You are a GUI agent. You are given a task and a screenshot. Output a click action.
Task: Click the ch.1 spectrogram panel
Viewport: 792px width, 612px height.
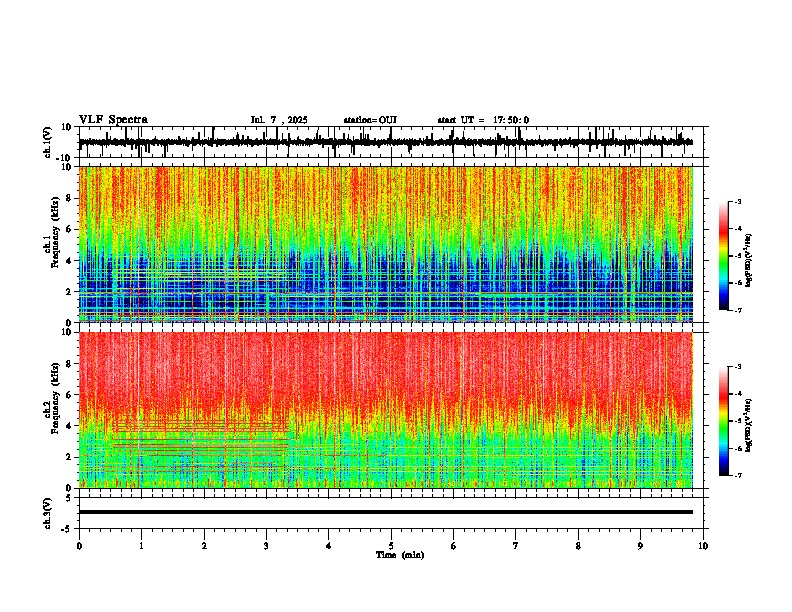click(x=386, y=244)
